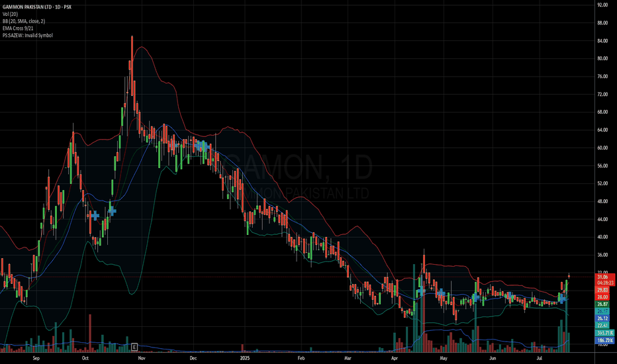Click the 36.00 price axis tick
Screen dimensions: 617x364
(x=602, y=255)
